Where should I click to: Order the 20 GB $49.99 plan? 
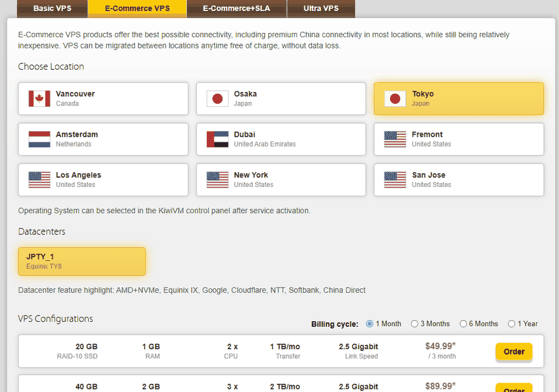514,352
